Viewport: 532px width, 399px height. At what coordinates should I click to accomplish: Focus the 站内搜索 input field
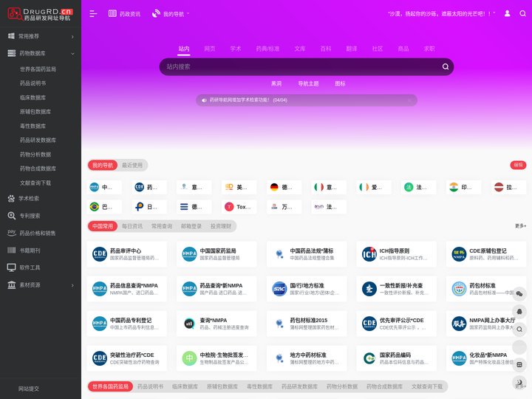click(300, 66)
